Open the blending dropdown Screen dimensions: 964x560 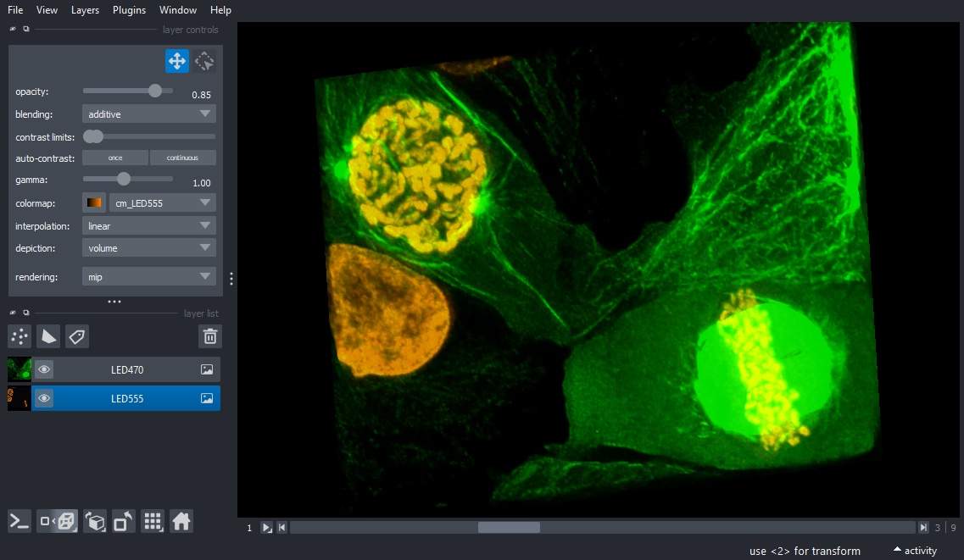148,114
